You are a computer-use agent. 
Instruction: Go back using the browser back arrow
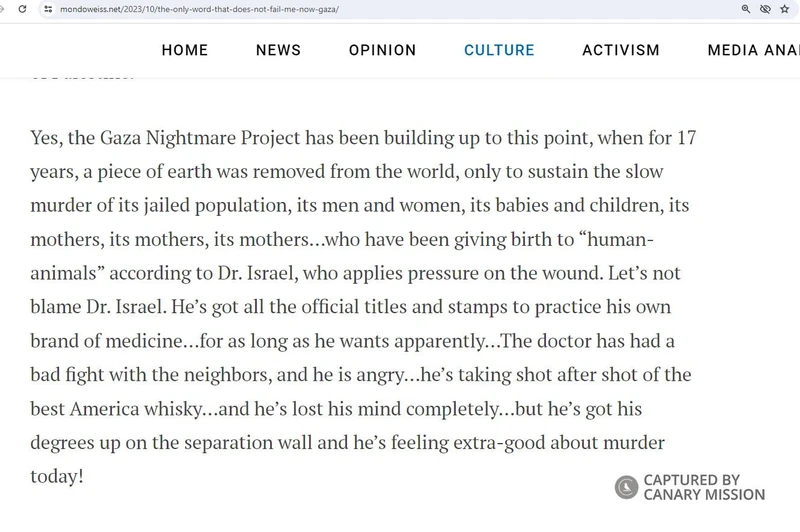5,8
